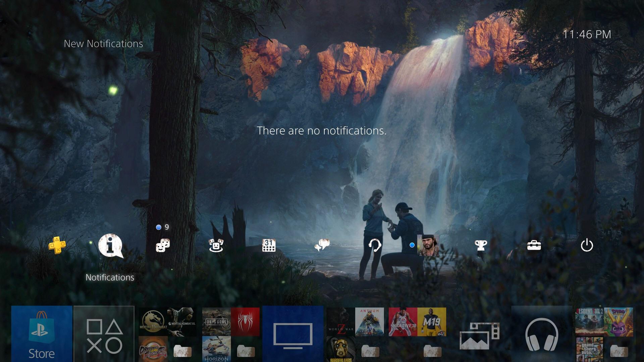
Task: Open the TV & Video tile
Action: (x=293, y=334)
